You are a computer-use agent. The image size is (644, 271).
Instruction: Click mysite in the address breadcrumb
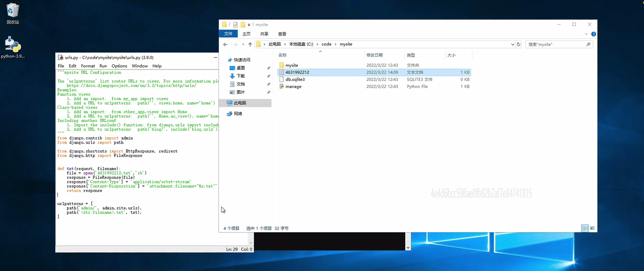pyautogui.click(x=346, y=44)
